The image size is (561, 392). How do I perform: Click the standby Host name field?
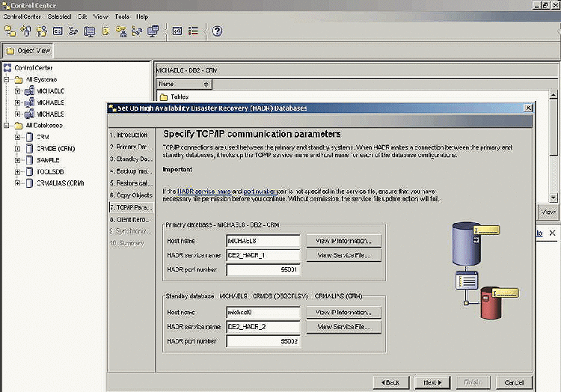pyautogui.click(x=263, y=312)
